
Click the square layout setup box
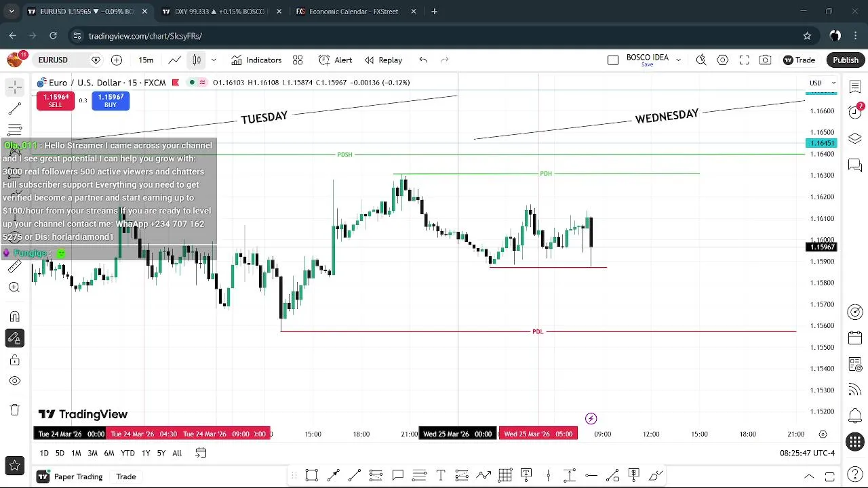click(x=613, y=60)
